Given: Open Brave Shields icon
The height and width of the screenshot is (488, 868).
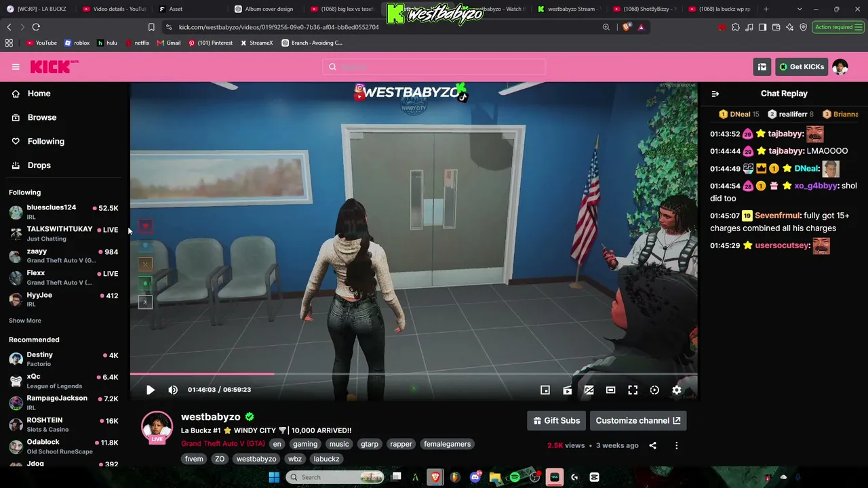Looking at the screenshot, I should [x=626, y=27].
